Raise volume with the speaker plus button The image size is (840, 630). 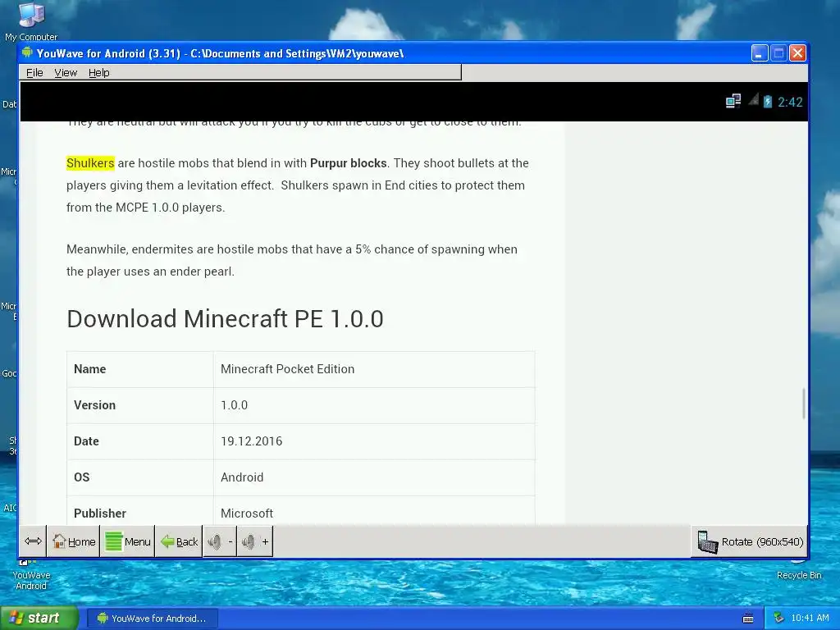(x=254, y=541)
